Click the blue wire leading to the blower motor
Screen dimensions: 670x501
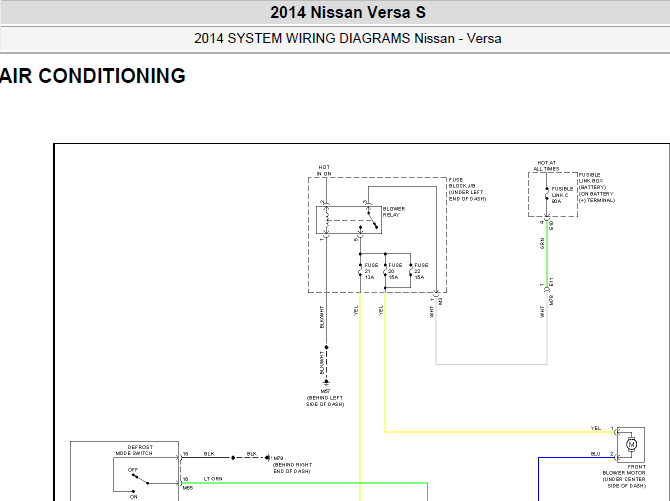pyautogui.click(x=577, y=457)
